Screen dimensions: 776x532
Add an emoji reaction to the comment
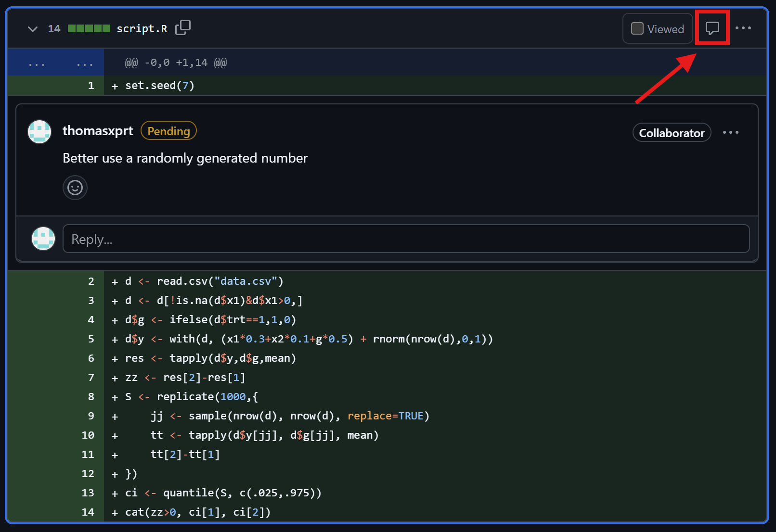pyautogui.click(x=75, y=188)
